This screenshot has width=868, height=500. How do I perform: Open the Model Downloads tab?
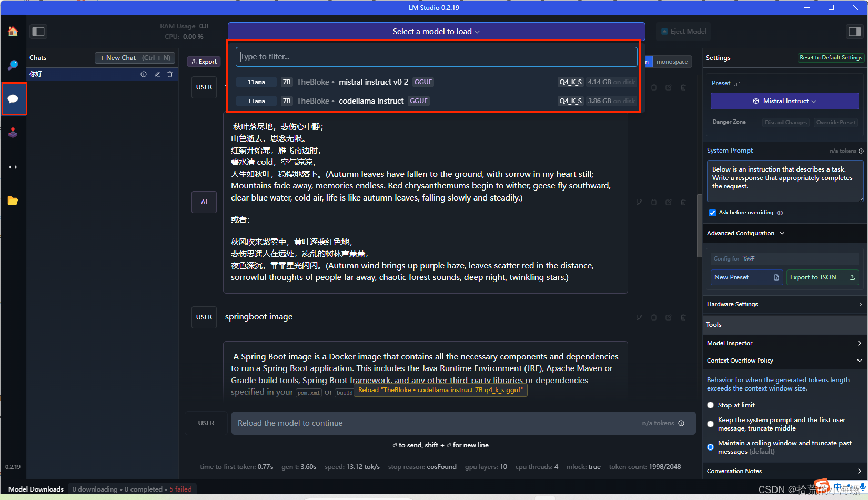tap(36, 489)
